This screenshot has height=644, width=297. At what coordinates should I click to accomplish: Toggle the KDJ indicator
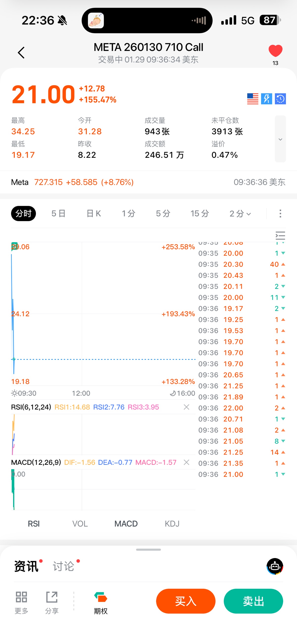click(172, 524)
